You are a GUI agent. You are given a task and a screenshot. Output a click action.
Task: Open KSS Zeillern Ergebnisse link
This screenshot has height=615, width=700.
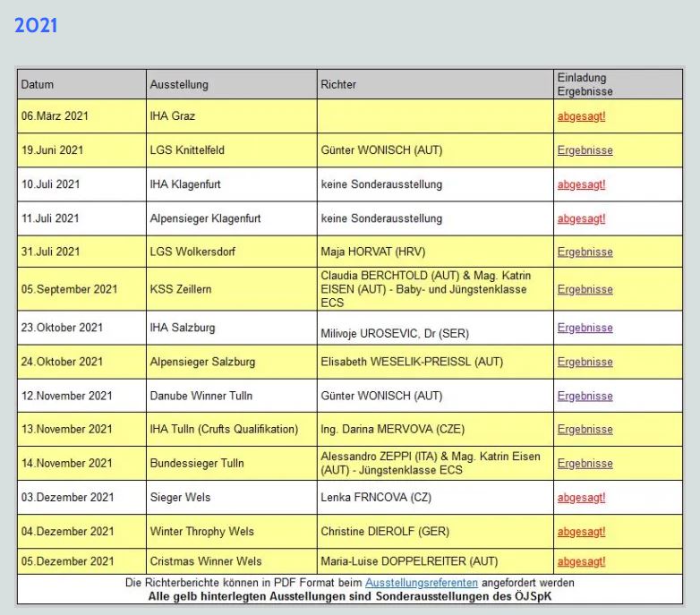click(585, 289)
